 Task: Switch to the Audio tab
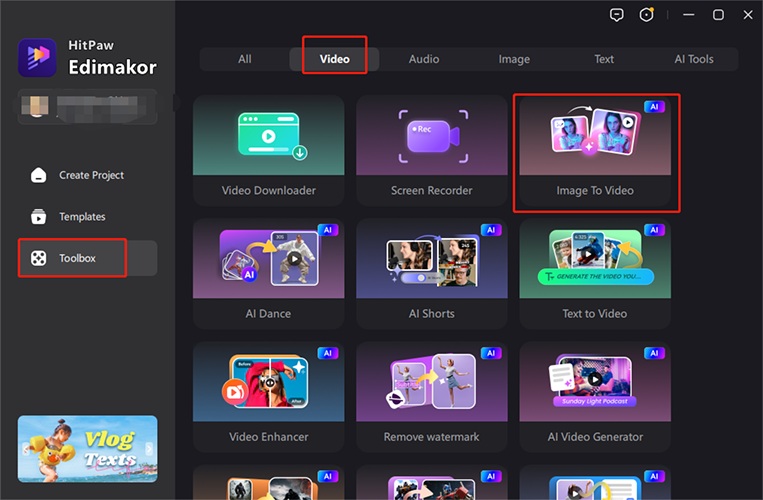pyautogui.click(x=424, y=59)
